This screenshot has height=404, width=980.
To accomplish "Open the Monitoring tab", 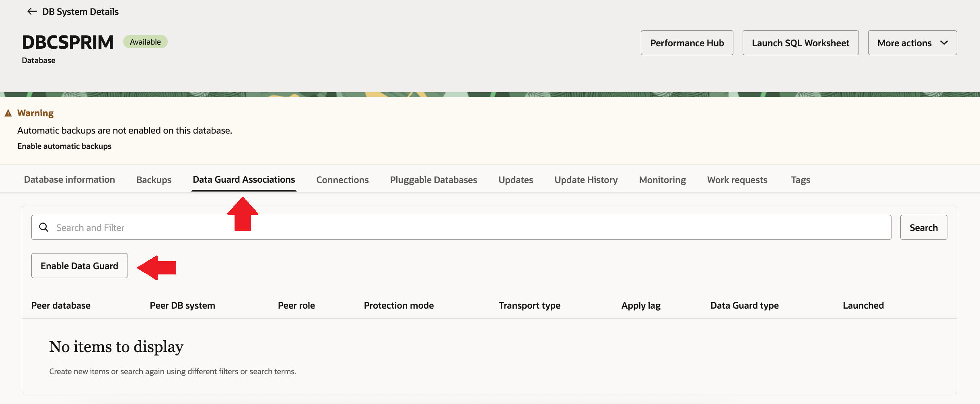I will [662, 180].
